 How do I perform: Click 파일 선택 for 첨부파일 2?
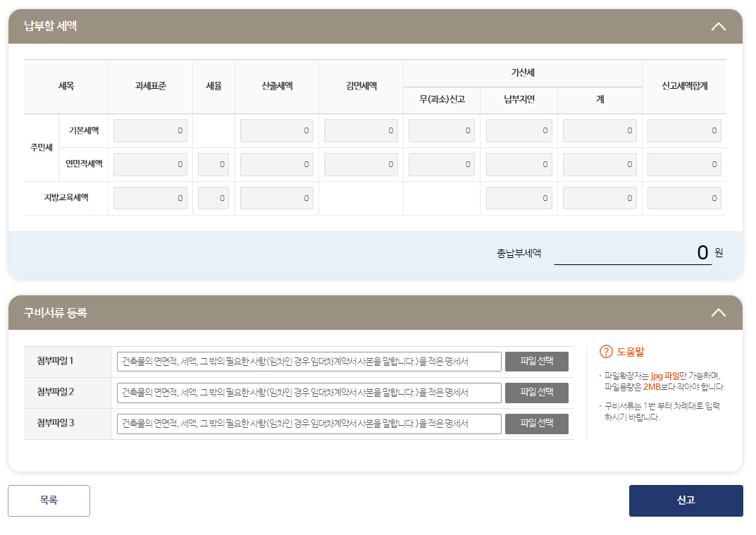pos(536,393)
